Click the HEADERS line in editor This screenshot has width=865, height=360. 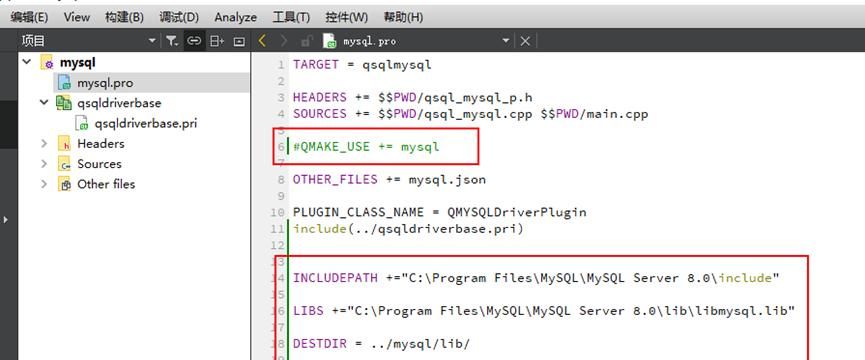[x=413, y=98]
